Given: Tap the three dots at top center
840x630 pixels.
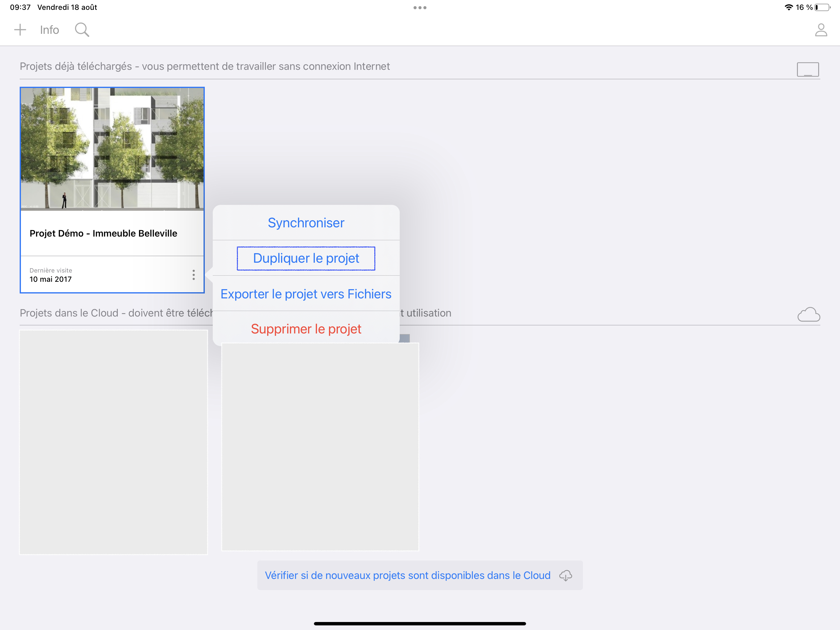Looking at the screenshot, I should pyautogui.click(x=420, y=8).
